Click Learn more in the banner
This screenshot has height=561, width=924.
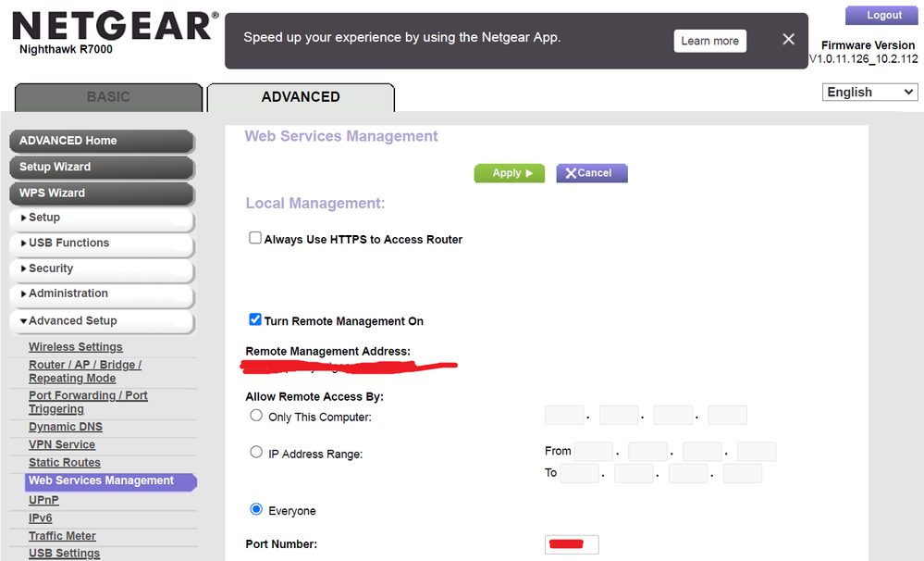pyautogui.click(x=710, y=41)
